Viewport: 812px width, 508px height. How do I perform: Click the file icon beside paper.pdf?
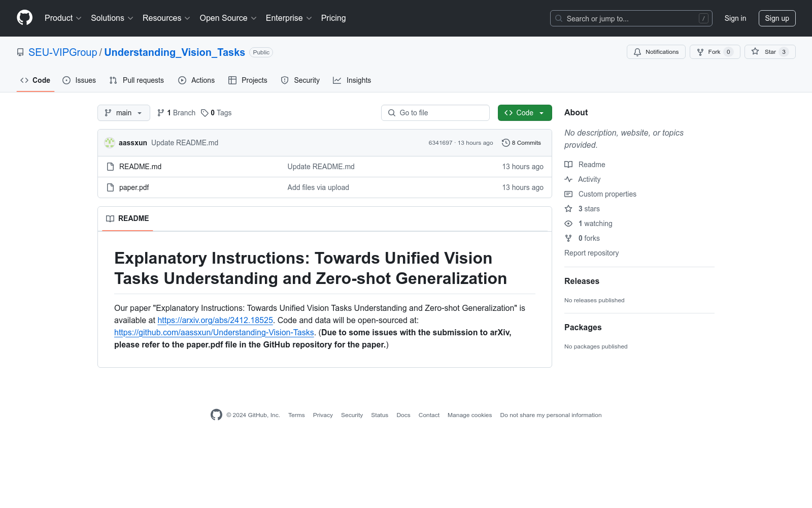tap(110, 187)
